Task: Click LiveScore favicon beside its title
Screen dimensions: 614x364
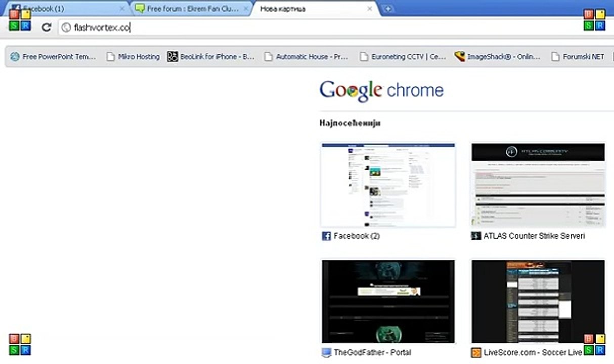Action: pyautogui.click(x=476, y=352)
